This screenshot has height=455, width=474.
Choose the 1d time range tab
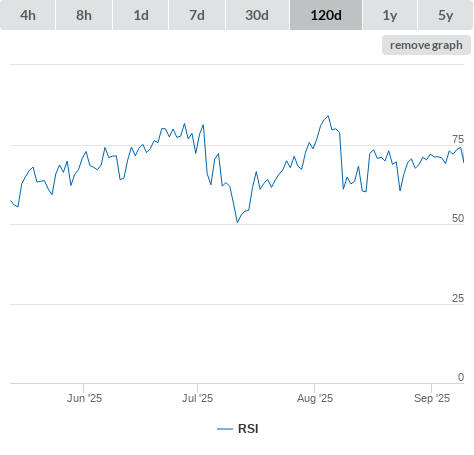pos(141,15)
